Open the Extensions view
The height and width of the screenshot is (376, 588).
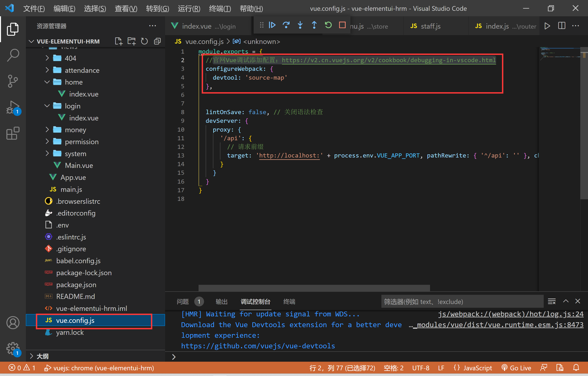tap(13, 133)
